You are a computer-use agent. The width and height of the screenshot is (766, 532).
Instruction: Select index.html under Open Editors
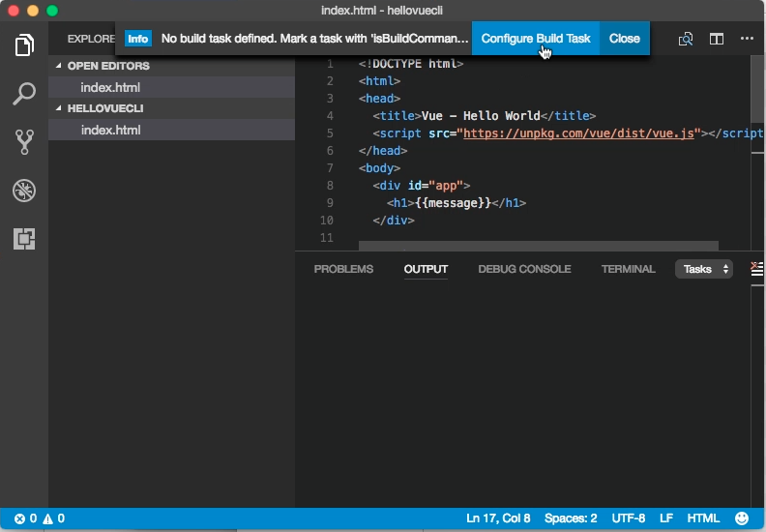tap(171, 87)
